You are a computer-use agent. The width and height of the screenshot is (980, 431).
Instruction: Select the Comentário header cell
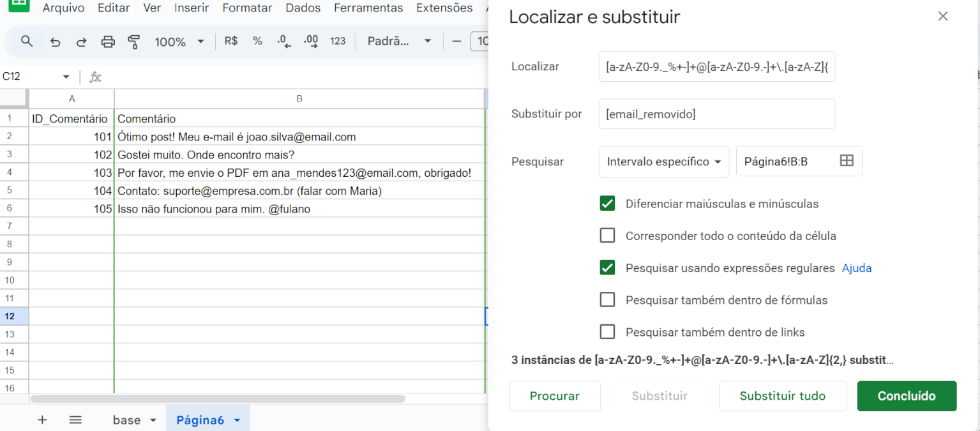(299, 119)
